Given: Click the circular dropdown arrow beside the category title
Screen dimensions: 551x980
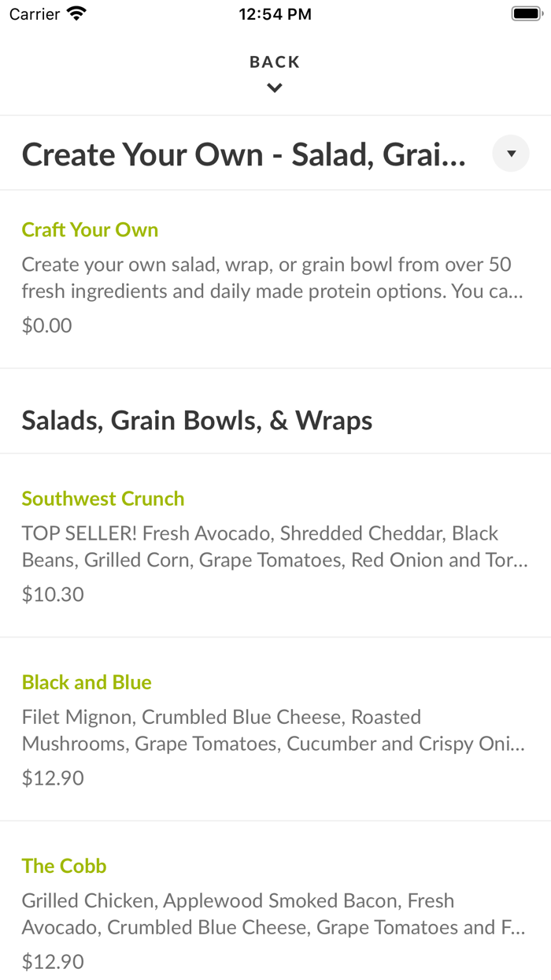Looking at the screenshot, I should pyautogui.click(x=510, y=153).
